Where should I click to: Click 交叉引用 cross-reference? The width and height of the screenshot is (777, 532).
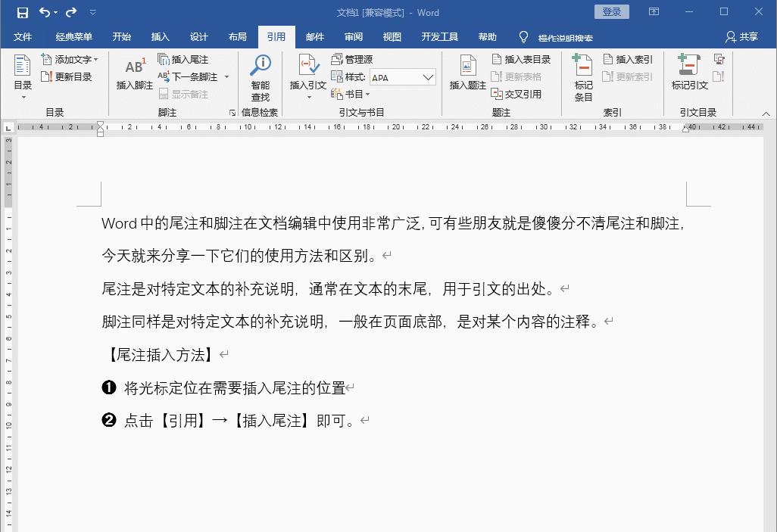516,94
